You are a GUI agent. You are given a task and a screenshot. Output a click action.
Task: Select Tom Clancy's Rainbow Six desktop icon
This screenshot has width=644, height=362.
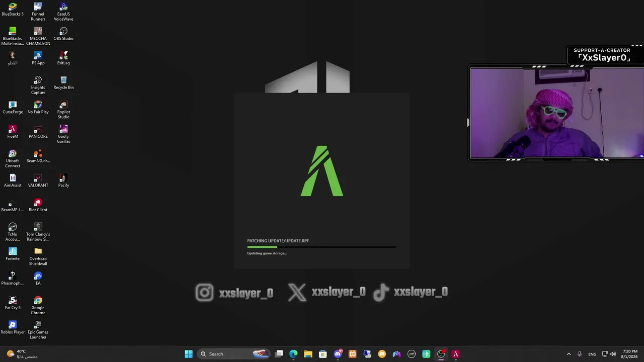(38, 232)
